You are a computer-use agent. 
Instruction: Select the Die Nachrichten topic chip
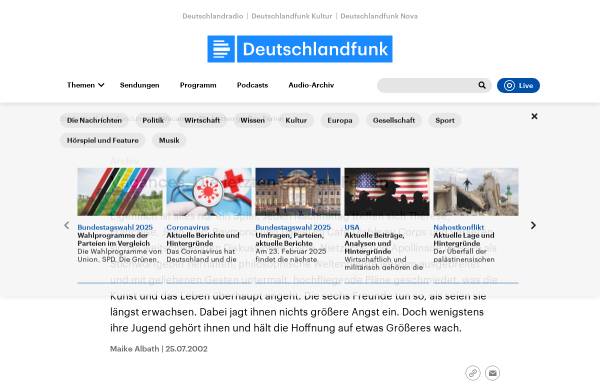click(94, 120)
